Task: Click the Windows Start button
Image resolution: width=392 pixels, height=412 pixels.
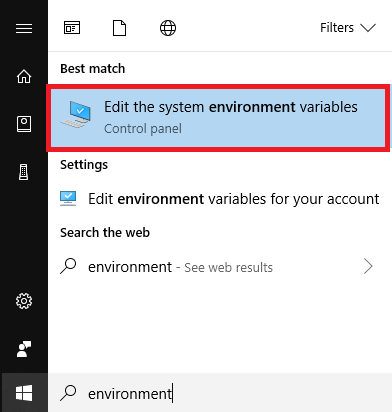Action: point(24,393)
